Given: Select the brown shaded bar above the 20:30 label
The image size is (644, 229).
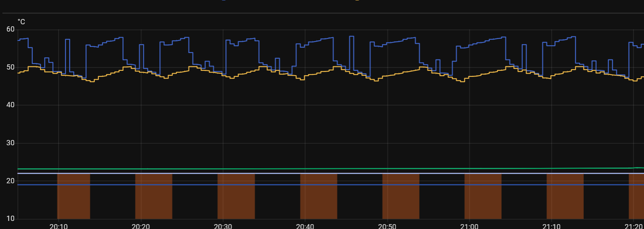Looking at the screenshot, I should [236, 196].
